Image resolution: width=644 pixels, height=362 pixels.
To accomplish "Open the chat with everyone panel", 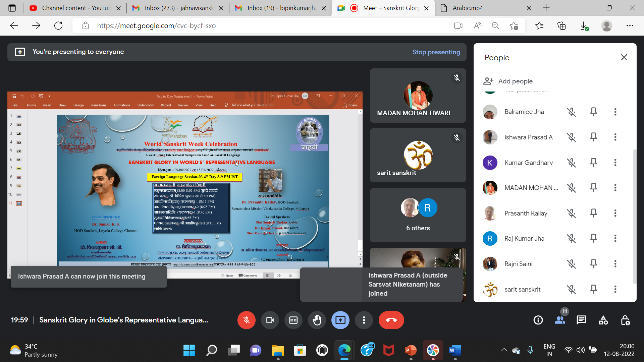I will 581,320.
